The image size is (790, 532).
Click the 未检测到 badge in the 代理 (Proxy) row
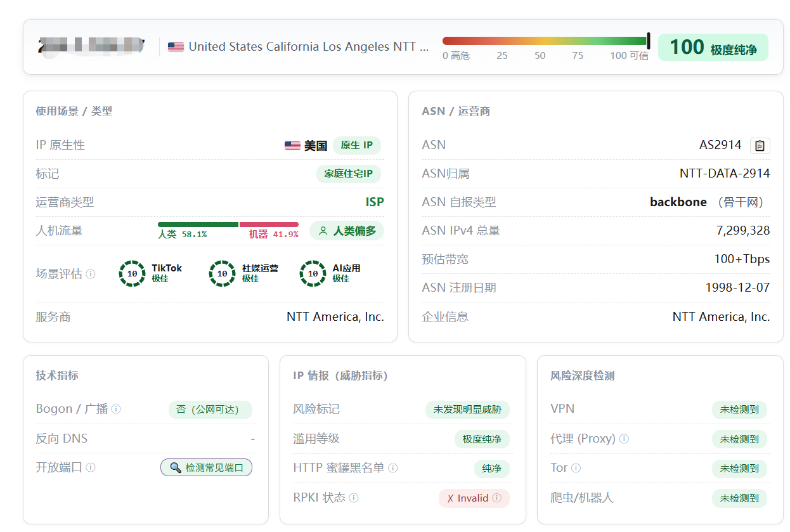[739, 439]
